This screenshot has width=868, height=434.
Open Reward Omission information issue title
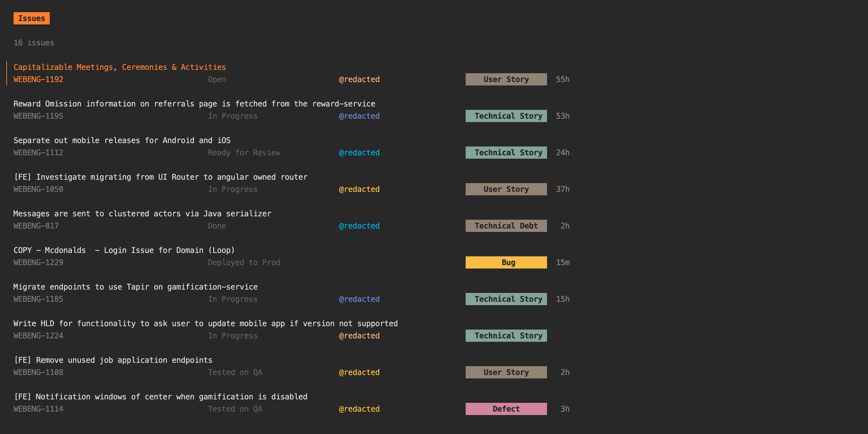[x=194, y=104]
